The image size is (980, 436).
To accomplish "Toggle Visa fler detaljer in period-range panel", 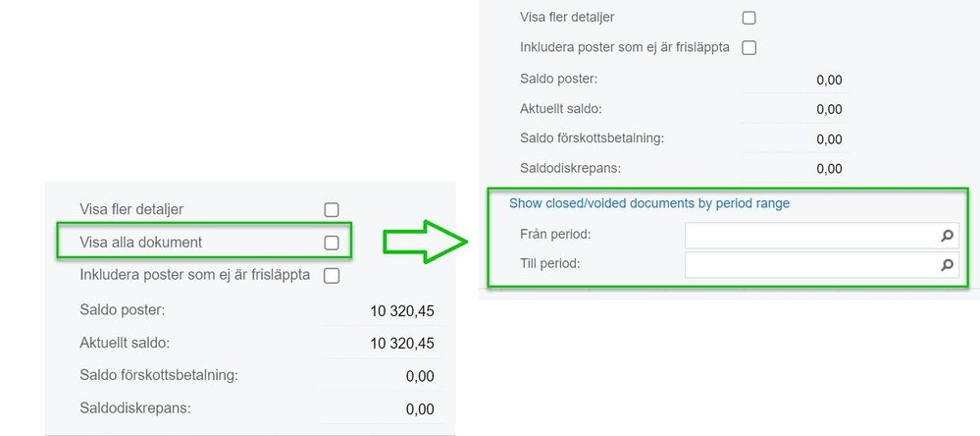I will [748, 18].
